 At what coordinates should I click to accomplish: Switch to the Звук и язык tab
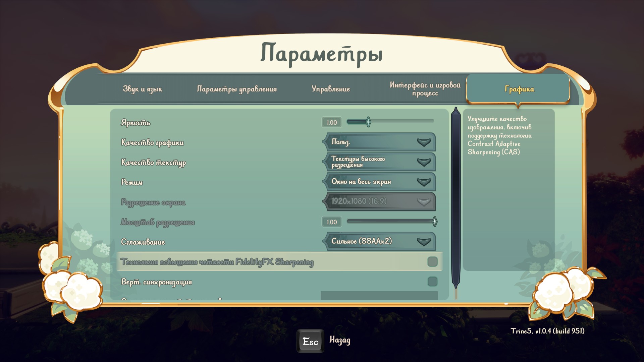click(142, 89)
